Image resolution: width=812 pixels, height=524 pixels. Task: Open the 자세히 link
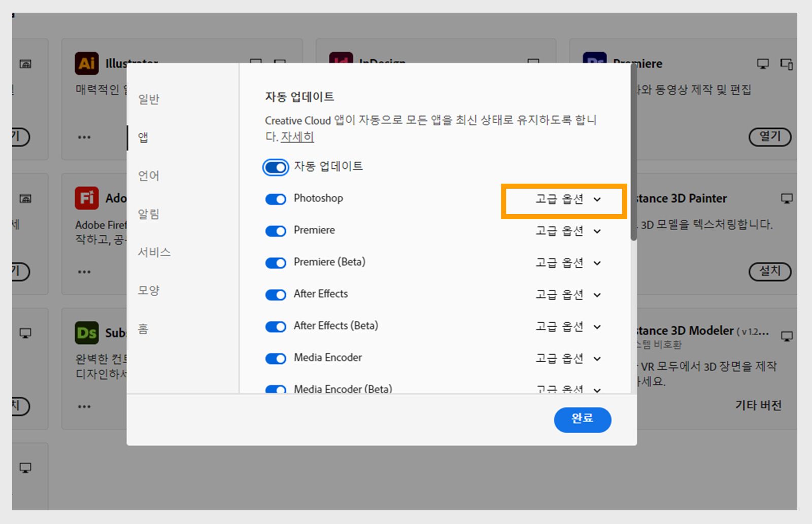coord(297,137)
